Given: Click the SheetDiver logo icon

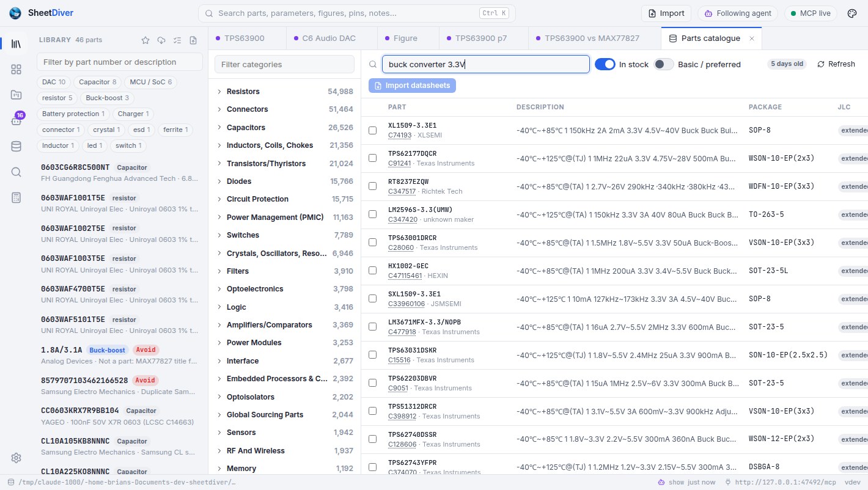Looking at the screenshot, I should tap(15, 13).
